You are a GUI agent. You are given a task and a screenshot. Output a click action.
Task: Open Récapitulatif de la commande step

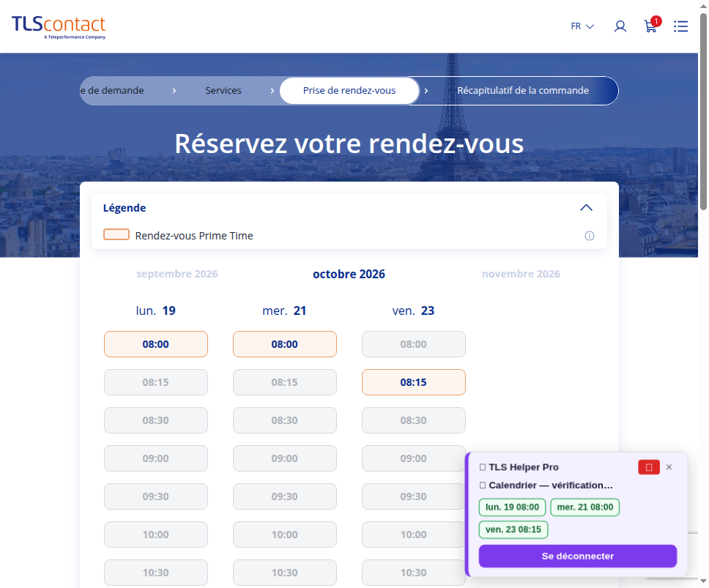pyautogui.click(x=523, y=90)
